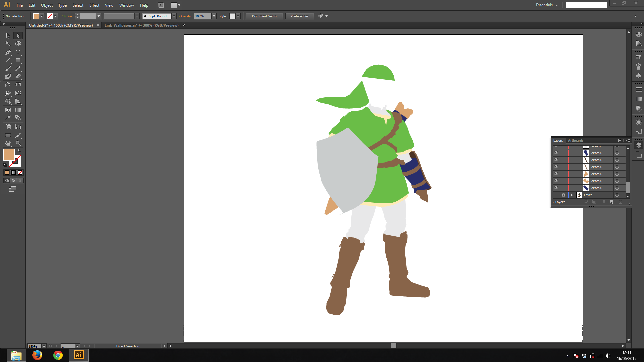Open the graphic Style dropdown
The height and width of the screenshot is (362, 644).
point(238,16)
